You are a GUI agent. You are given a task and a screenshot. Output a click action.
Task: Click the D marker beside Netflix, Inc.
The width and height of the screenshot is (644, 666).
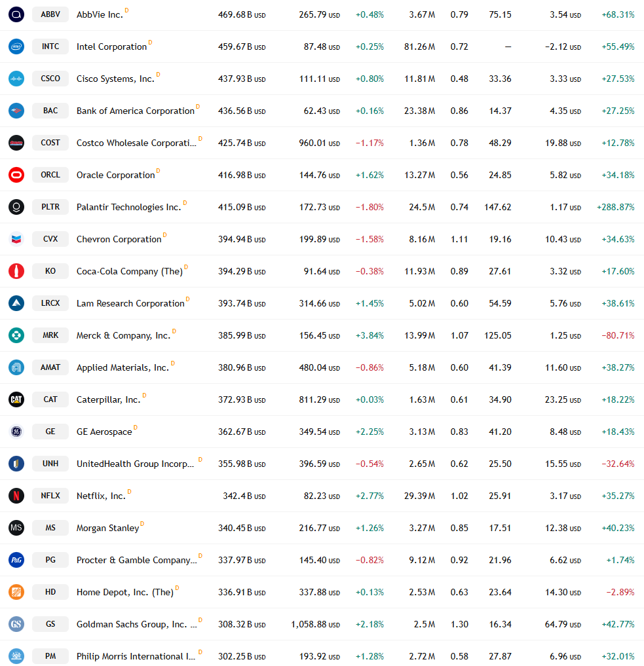130,491
